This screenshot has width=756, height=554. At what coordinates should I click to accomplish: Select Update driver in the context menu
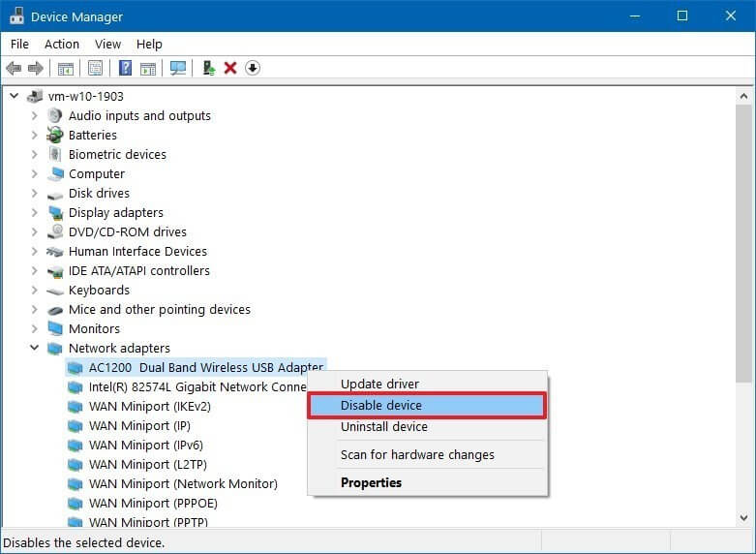379,385
